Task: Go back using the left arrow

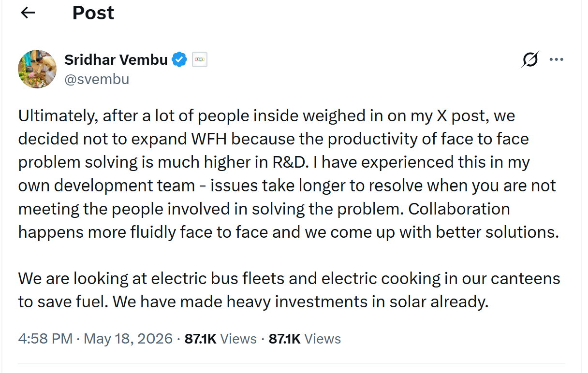Action: pyautogui.click(x=28, y=13)
